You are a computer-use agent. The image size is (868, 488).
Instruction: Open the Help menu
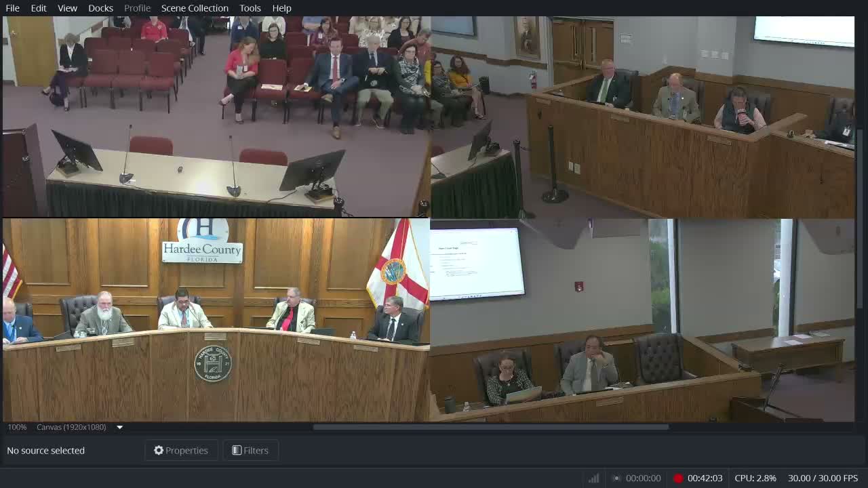281,8
